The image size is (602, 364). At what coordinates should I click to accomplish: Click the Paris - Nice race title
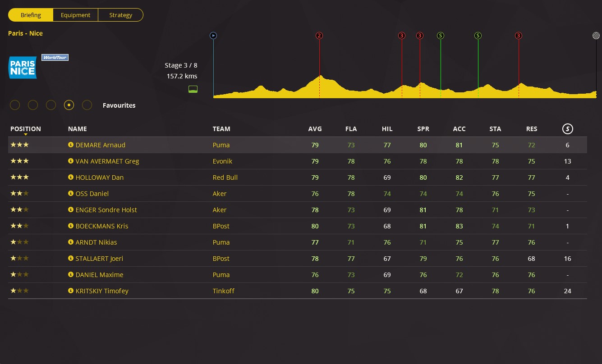[x=25, y=33]
